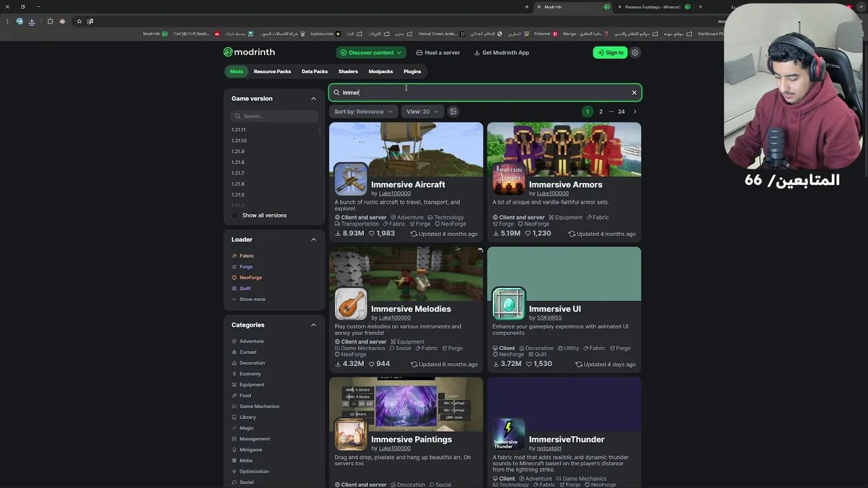The width and height of the screenshot is (868, 488).
Task: Open the Pinterest bookmark
Action: pyautogui.click(x=545, y=33)
